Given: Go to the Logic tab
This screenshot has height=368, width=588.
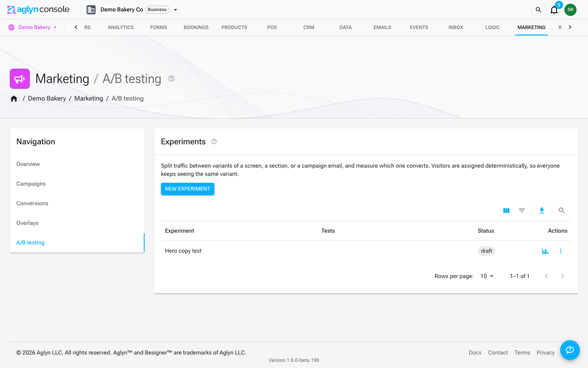Looking at the screenshot, I should pyautogui.click(x=492, y=27).
